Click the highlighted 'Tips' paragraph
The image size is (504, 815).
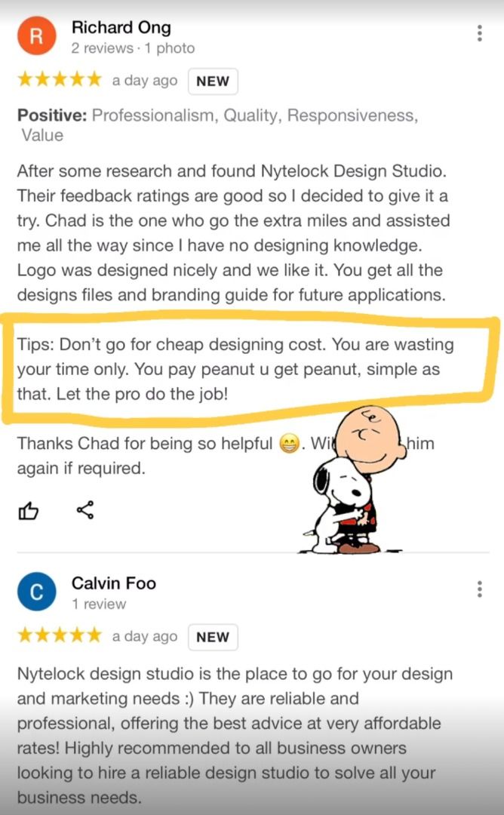pyautogui.click(x=235, y=369)
